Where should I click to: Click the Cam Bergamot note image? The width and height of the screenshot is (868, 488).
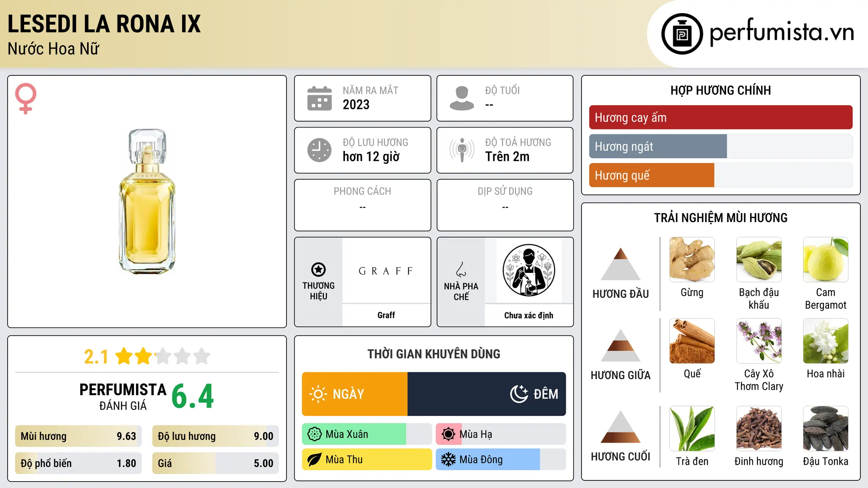click(826, 260)
